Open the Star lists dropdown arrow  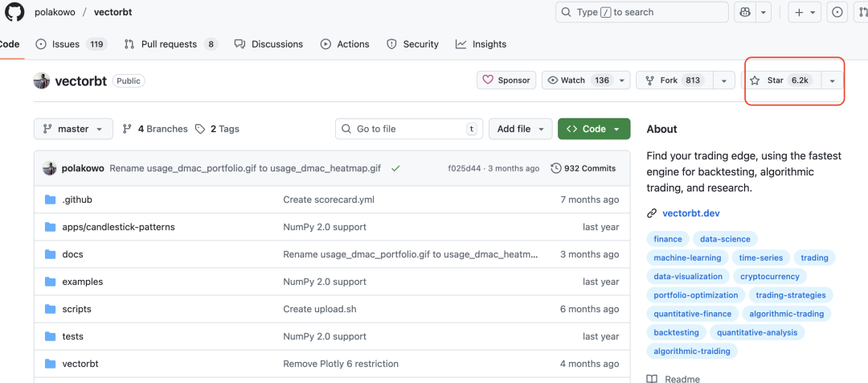pos(832,80)
